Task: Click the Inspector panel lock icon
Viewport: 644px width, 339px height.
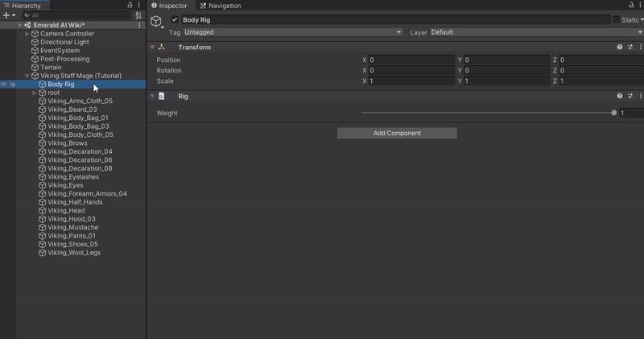Action: point(631,5)
